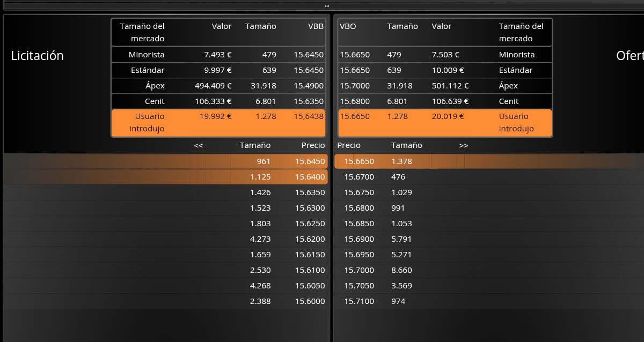Click user bid value 19.992 €
The image size is (644, 342).
[216, 116]
